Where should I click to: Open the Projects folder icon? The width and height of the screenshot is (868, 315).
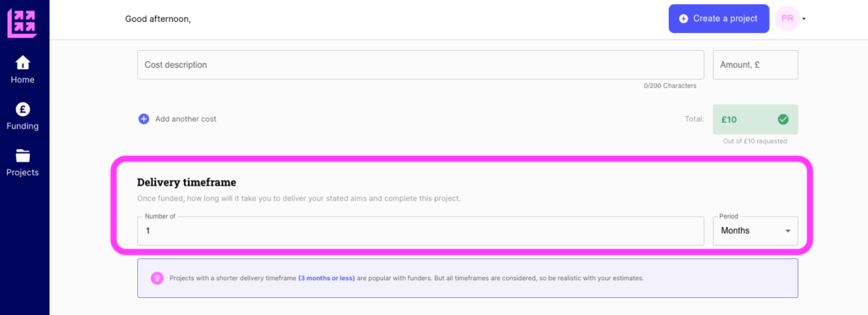(x=23, y=155)
